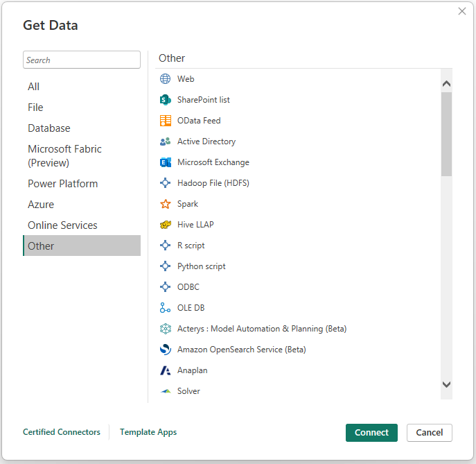
Task: Click the scrollbar up arrow
Action: 446,84
